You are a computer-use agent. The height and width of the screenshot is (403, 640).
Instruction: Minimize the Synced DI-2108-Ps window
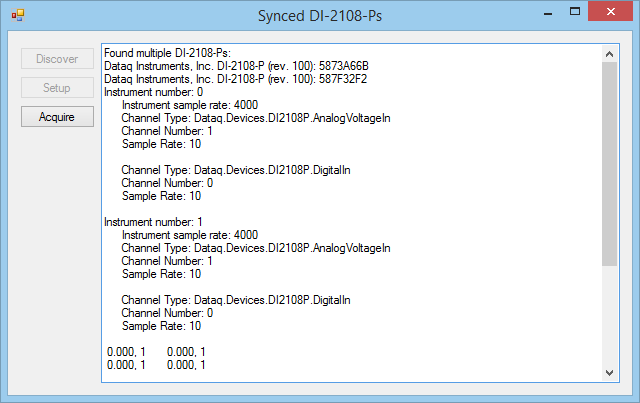pyautogui.click(x=548, y=12)
